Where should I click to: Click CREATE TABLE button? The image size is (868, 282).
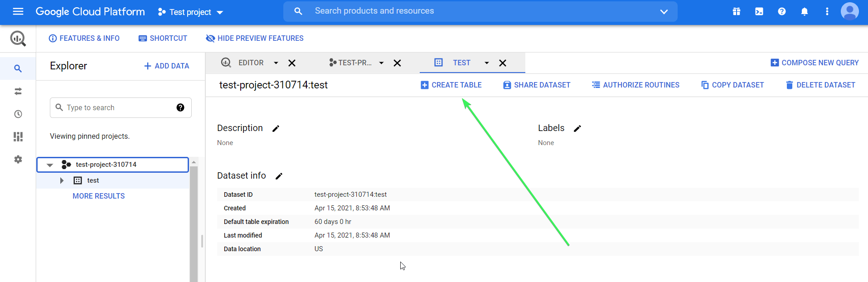coord(451,85)
